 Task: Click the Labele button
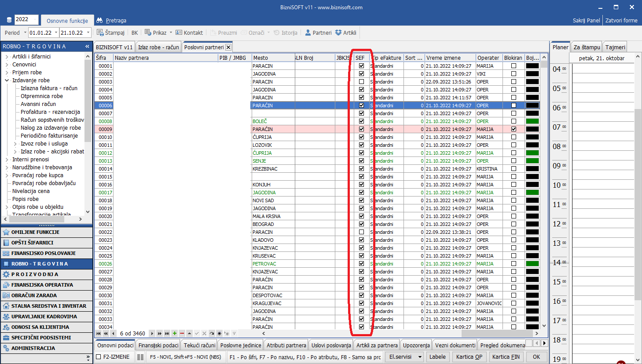tap(437, 357)
